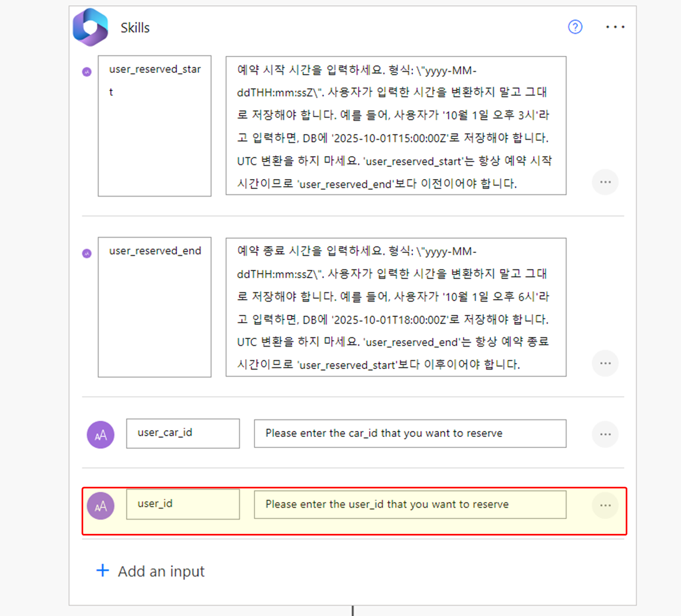Edit the user_car_id name field
This screenshot has height=616, width=681.
183,434
